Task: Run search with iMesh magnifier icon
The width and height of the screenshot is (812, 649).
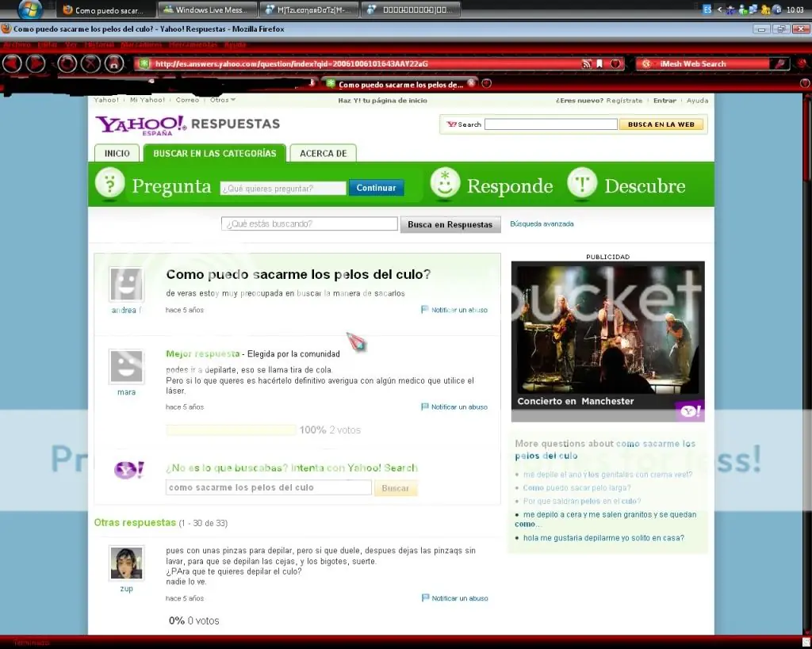Action: coord(780,63)
